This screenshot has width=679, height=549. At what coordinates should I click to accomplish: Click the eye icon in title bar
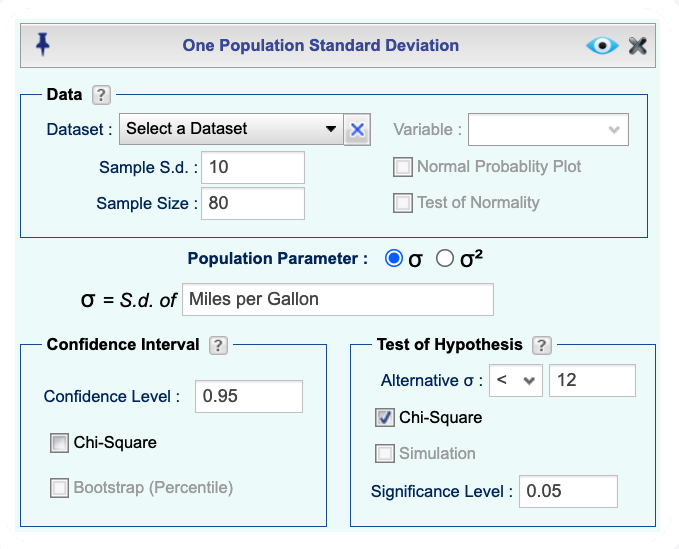click(602, 45)
